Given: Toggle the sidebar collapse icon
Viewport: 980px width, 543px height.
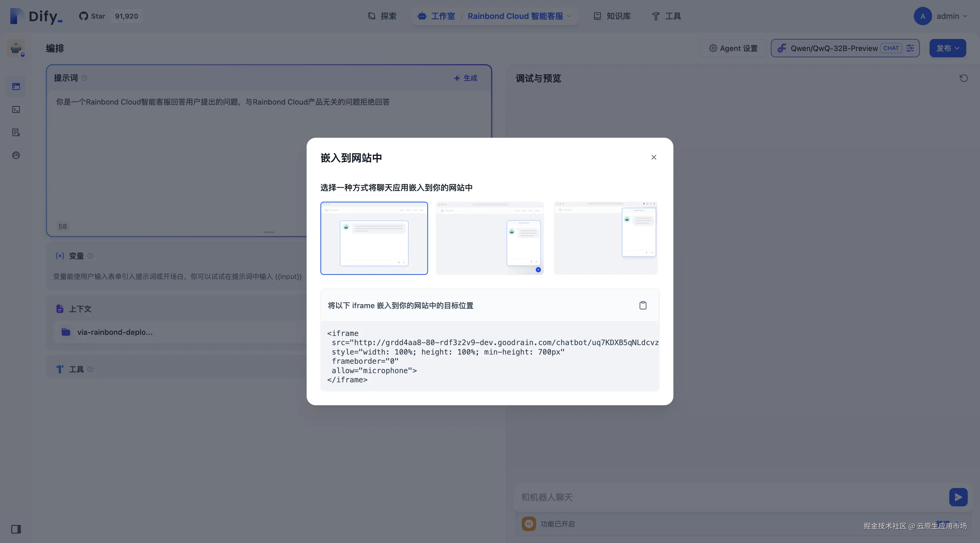Looking at the screenshot, I should [16, 529].
